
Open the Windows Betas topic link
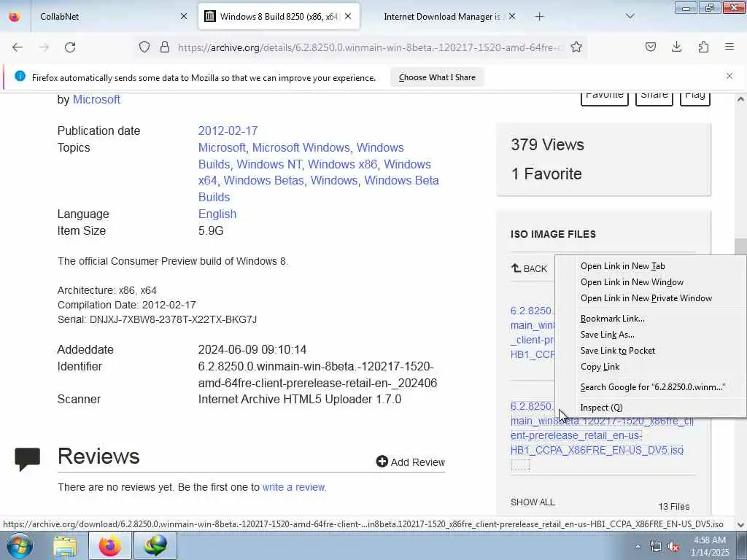coord(263,181)
